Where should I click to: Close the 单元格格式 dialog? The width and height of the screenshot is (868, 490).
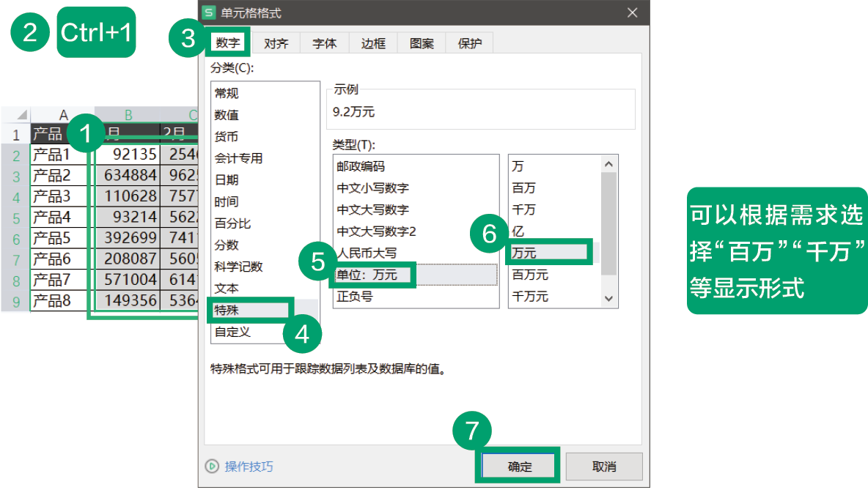[x=632, y=13]
